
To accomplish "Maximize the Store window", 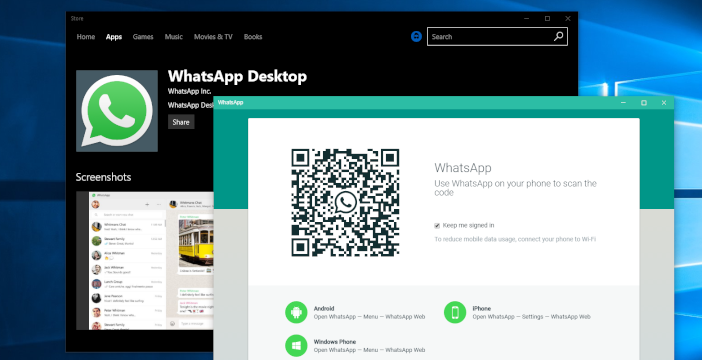I will click(x=548, y=18).
